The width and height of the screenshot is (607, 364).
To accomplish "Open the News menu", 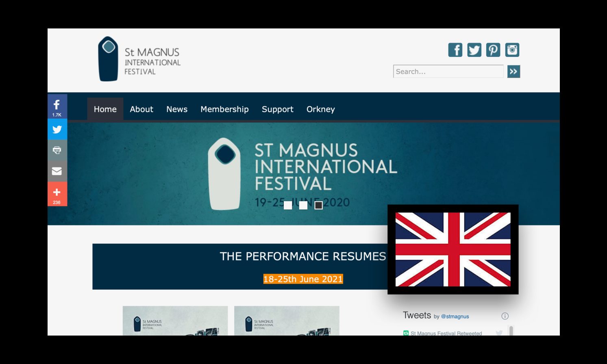I will tap(177, 109).
